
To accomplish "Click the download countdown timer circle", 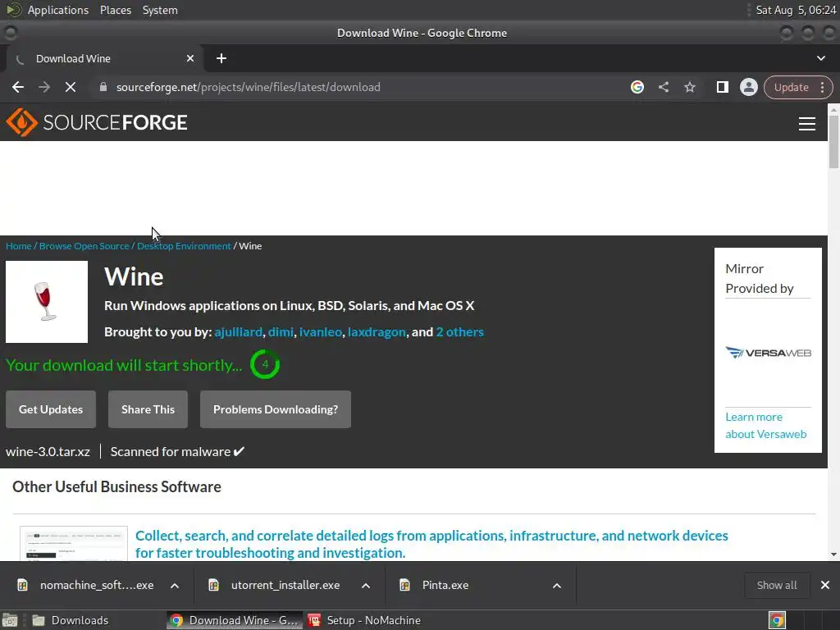I will [x=265, y=364].
